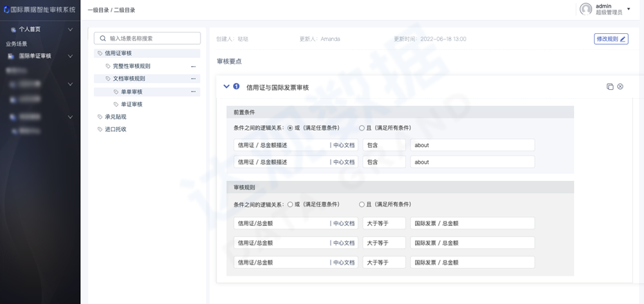644x304 pixels.
Task: Click the tag icon beside 承兑贴现
Action: (x=100, y=117)
